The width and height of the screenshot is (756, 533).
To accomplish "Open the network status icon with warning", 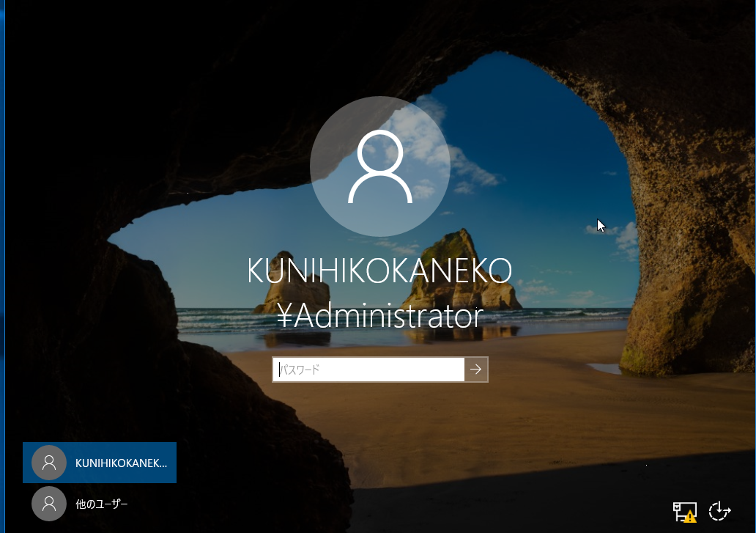I will coord(685,512).
